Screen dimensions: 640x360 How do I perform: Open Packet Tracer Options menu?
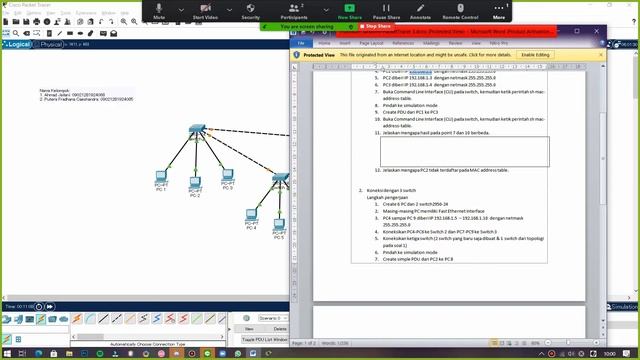pyautogui.click(x=34, y=13)
